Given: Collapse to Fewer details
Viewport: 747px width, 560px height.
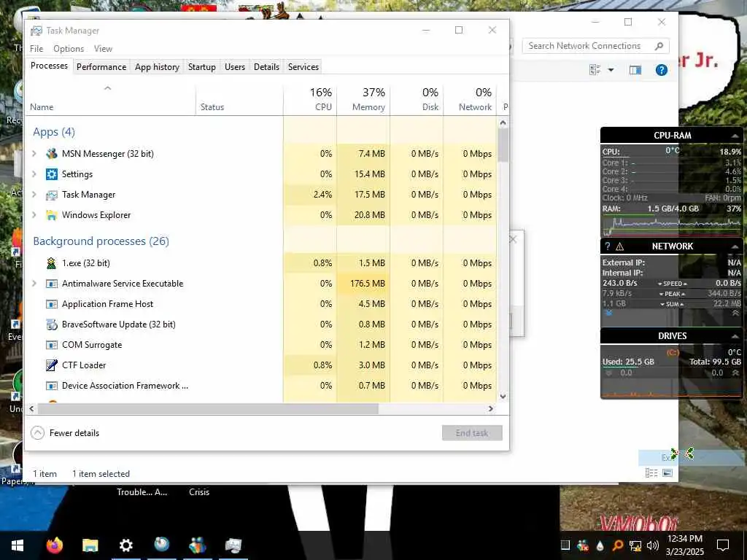Looking at the screenshot, I should pyautogui.click(x=65, y=433).
